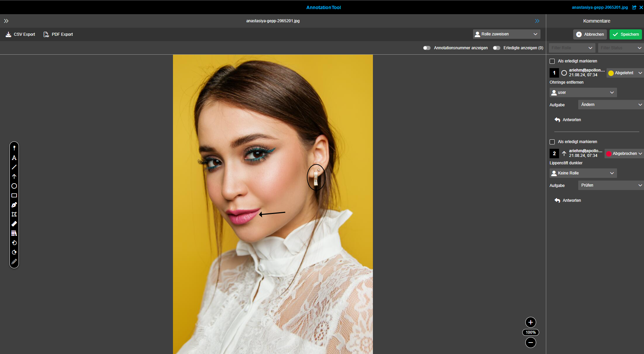Open the Abgelehnt status dropdown
The image size is (644, 354).
(624, 73)
